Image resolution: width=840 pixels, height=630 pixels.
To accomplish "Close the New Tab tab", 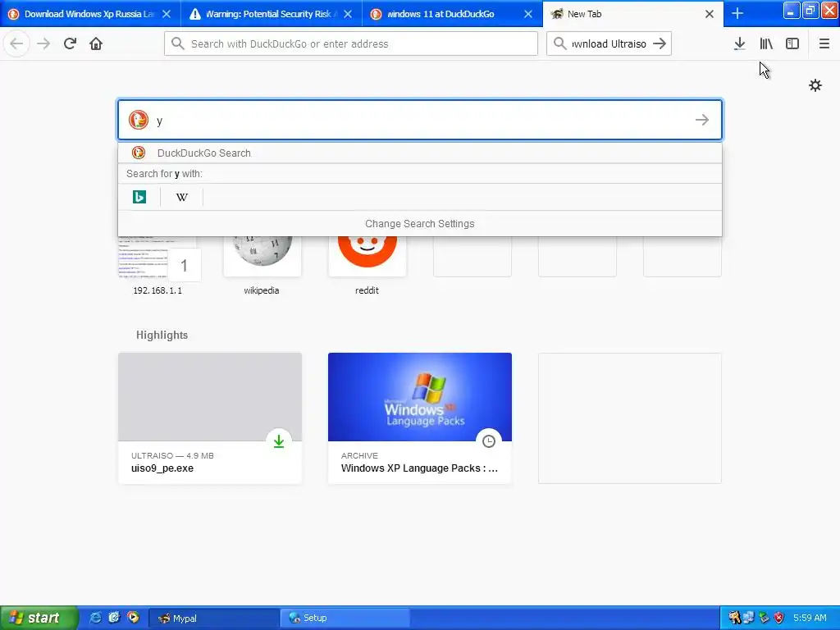I will point(710,14).
